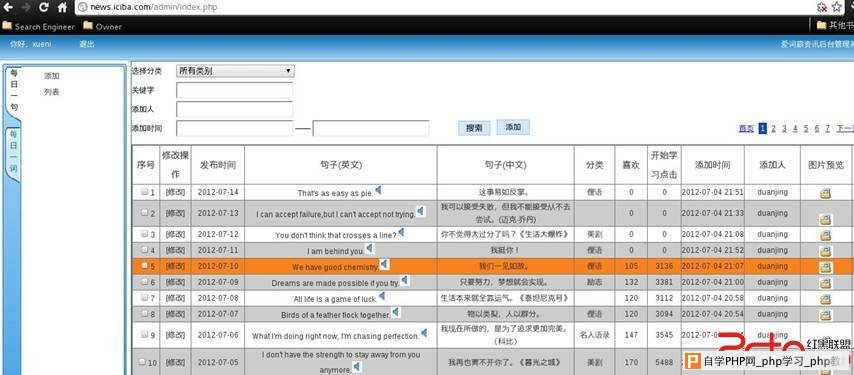Play audio for "Dreams are made possible if you try"
Viewport: 854px width, 375px height.
click(x=404, y=281)
